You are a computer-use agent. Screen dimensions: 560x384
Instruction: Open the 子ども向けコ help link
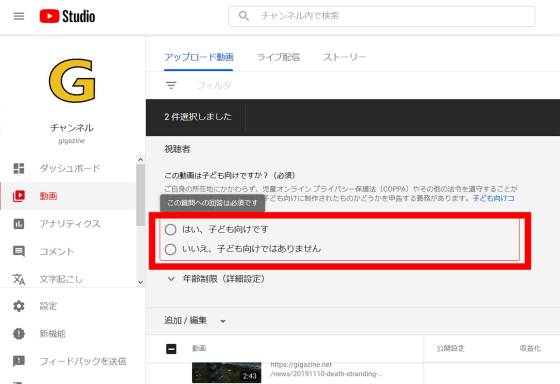pos(494,198)
